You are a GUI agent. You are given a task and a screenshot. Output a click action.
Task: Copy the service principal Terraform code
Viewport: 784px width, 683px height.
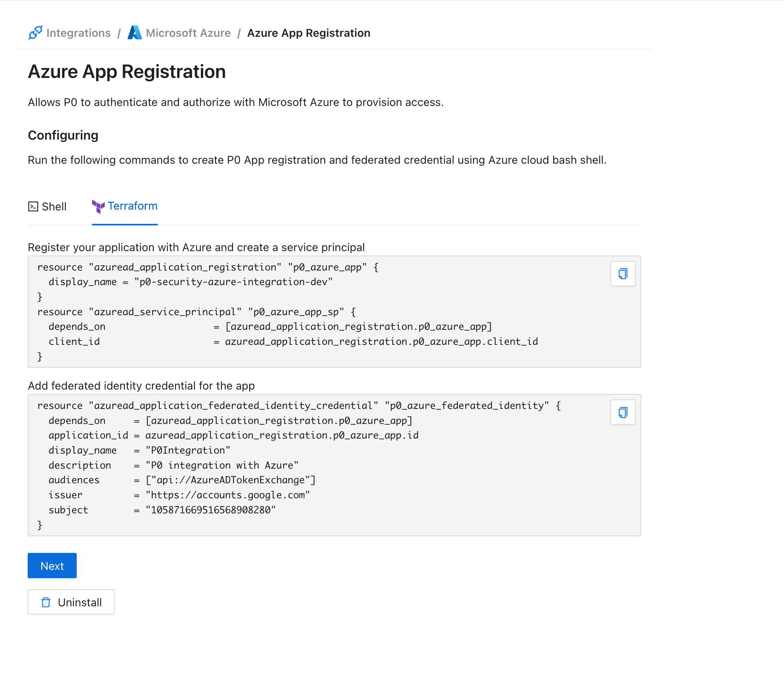click(x=622, y=274)
